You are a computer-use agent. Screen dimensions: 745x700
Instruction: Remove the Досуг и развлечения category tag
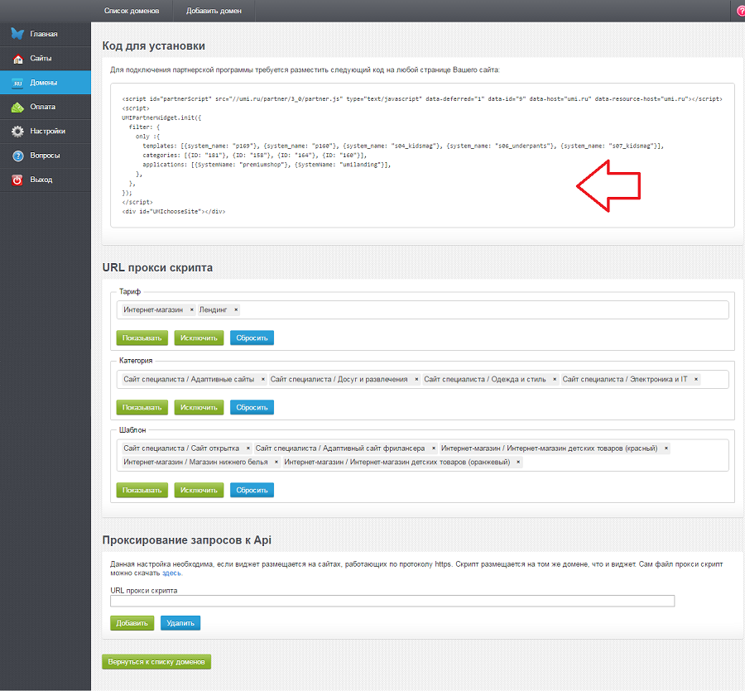[416, 379]
